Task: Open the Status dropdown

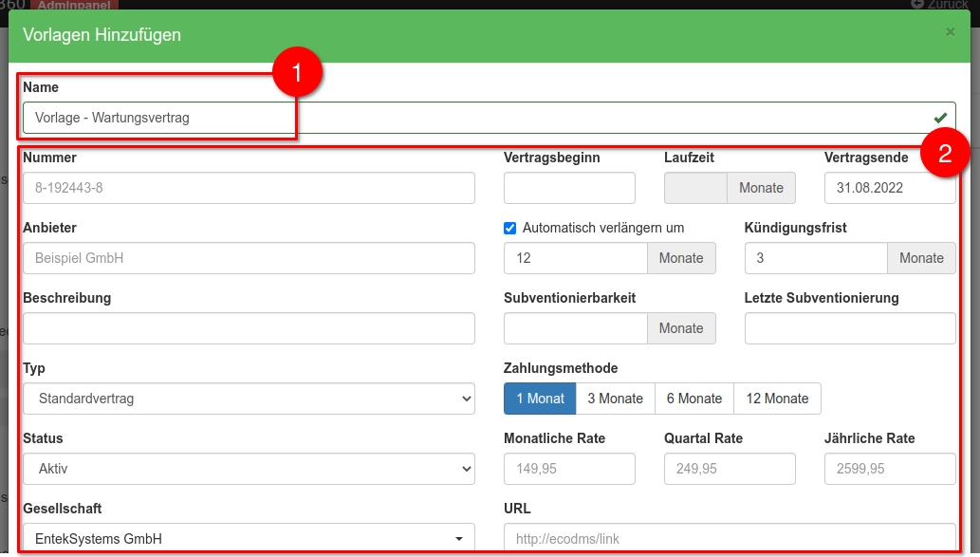Action: point(249,469)
